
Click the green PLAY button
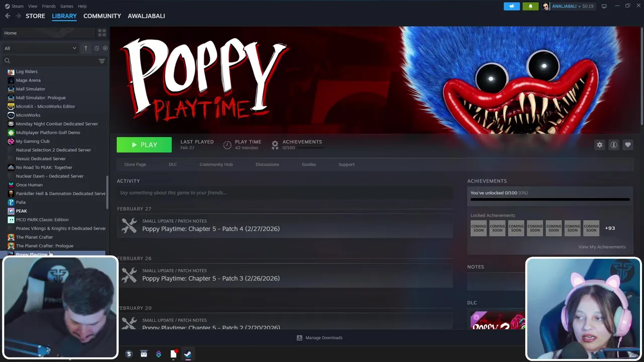[x=144, y=145]
